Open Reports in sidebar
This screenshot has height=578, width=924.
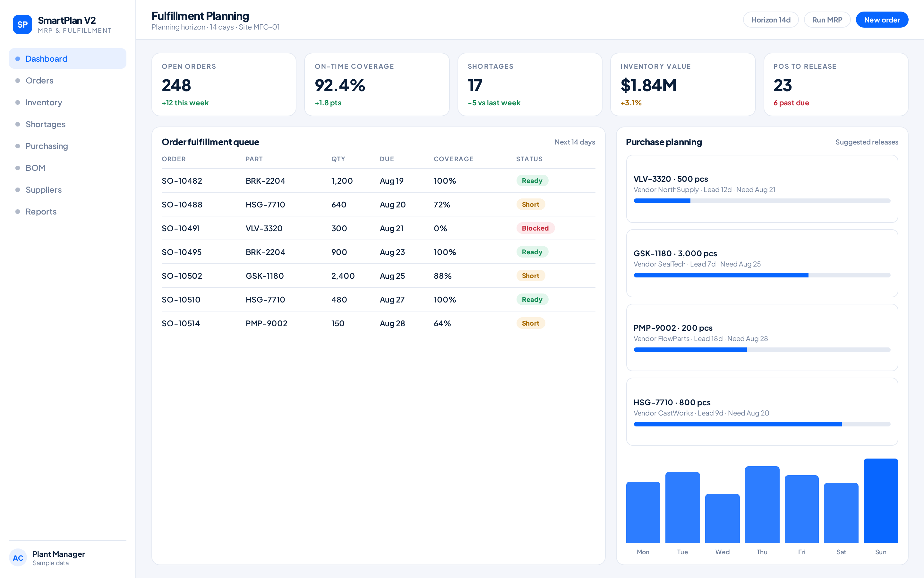(68, 211)
